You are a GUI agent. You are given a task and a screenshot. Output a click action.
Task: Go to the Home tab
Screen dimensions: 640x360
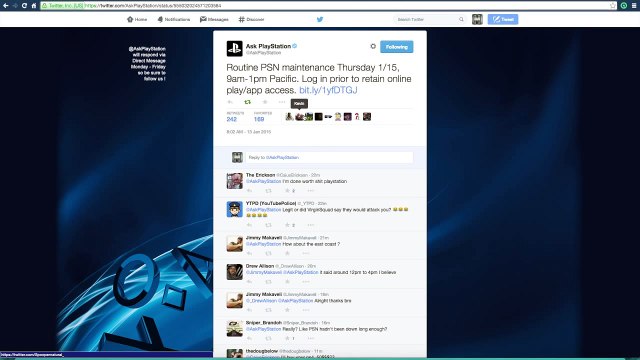[x=137, y=19]
